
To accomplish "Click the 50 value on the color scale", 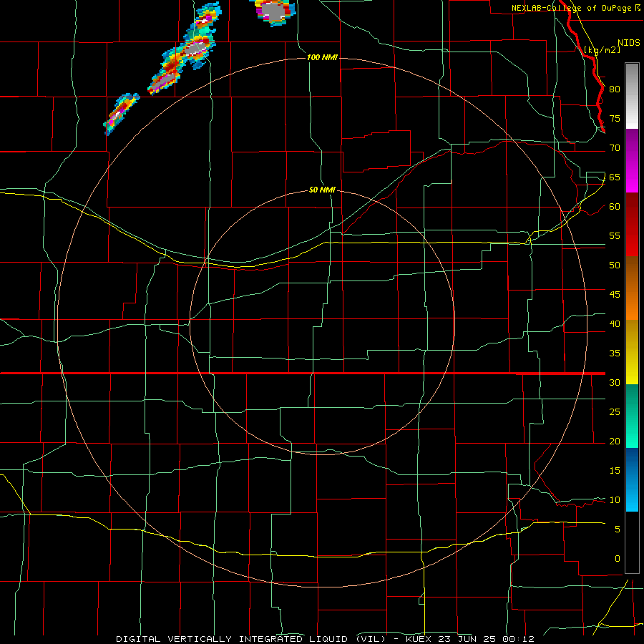I will (615, 265).
